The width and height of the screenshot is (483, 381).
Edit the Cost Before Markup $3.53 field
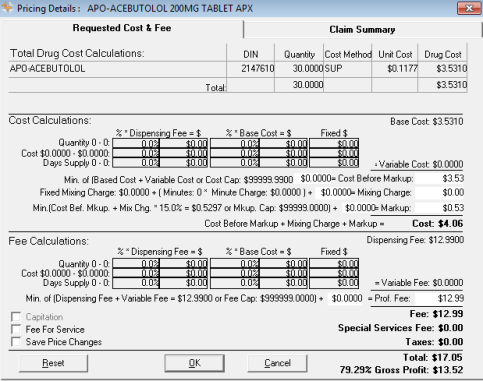pos(439,178)
